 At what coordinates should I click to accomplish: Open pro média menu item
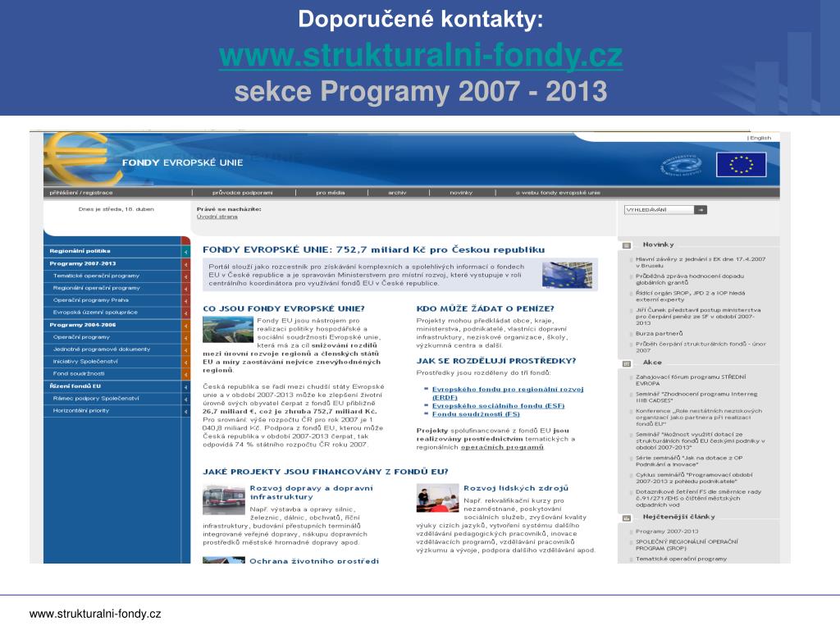[330, 193]
